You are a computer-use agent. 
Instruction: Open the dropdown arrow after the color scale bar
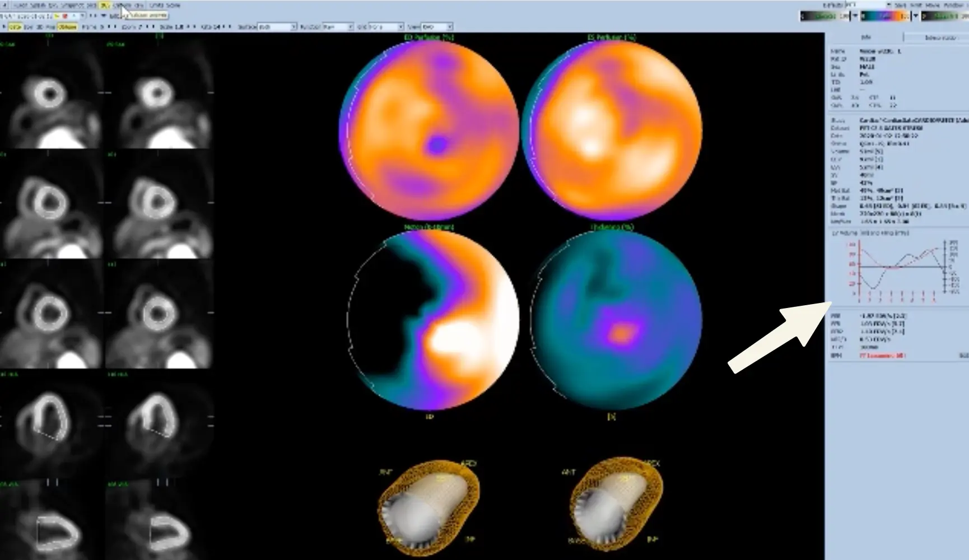[915, 16]
